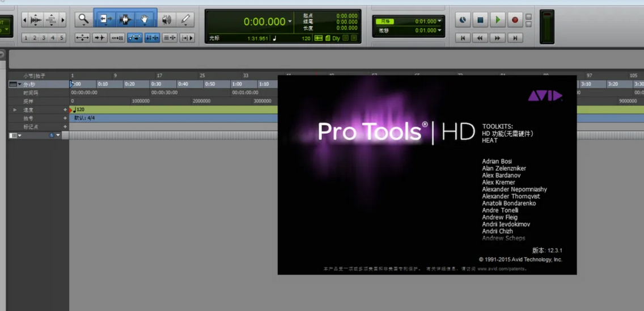The height and width of the screenshot is (311, 644).
Task: Click the green Grid mode indicator
Action: pos(384,22)
